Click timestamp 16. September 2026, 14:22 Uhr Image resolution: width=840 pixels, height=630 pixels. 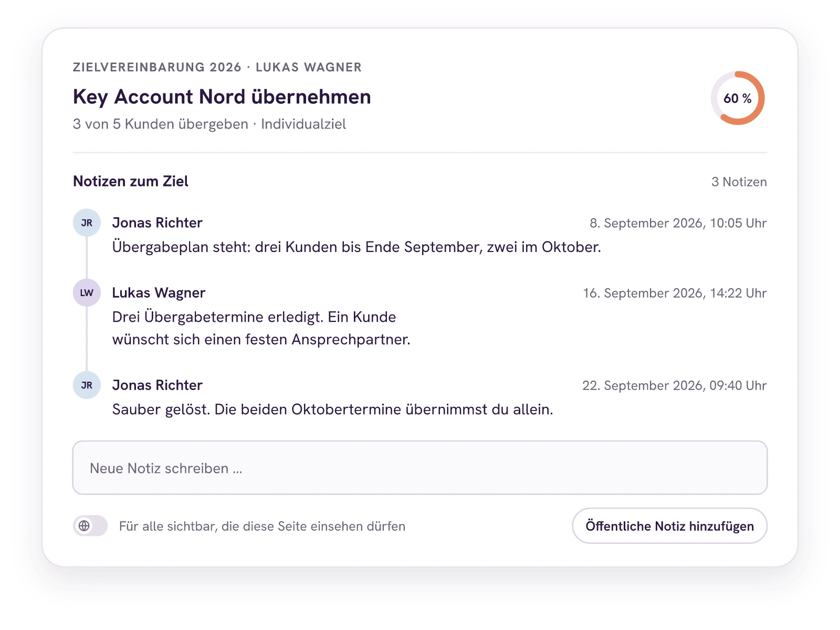tap(675, 293)
